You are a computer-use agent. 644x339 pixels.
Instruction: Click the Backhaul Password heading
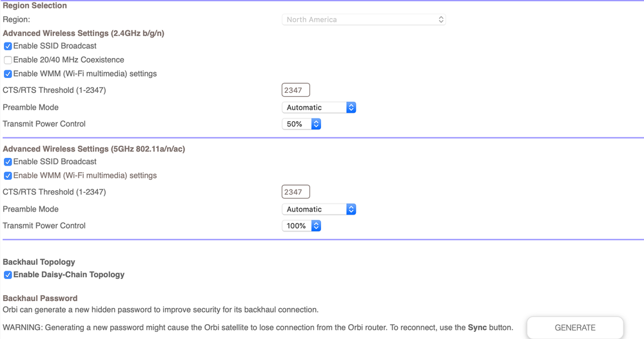tap(40, 298)
